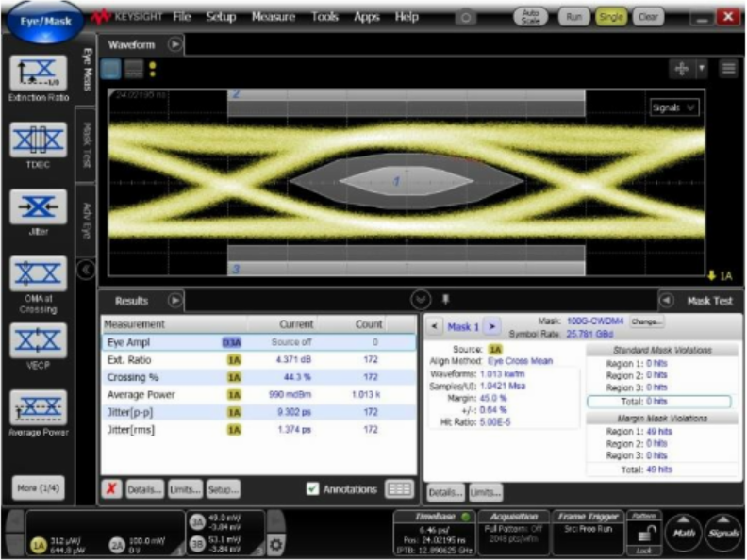Screen dimensions: 747x560
Task: Collapse the left measurement sidebar arrow
Action: click(85, 270)
